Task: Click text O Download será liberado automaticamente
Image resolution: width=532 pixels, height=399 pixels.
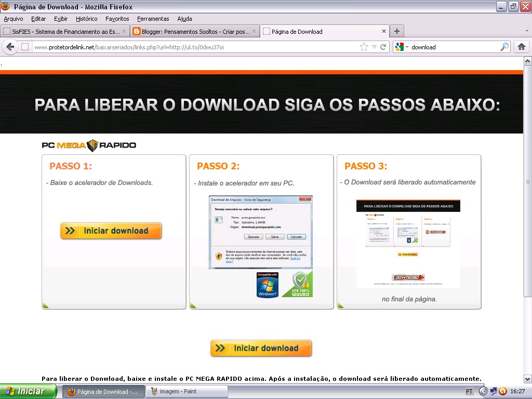Action: click(407, 182)
